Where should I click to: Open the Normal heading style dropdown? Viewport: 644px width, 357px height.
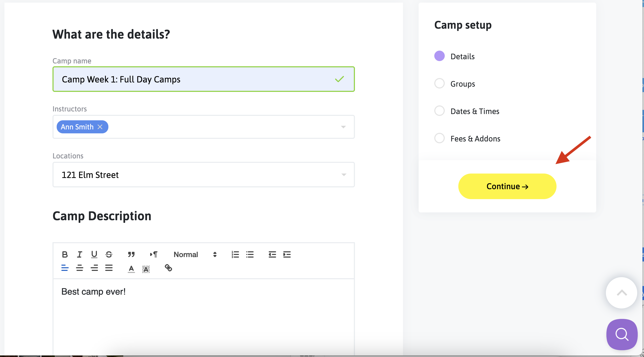tap(195, 254)
